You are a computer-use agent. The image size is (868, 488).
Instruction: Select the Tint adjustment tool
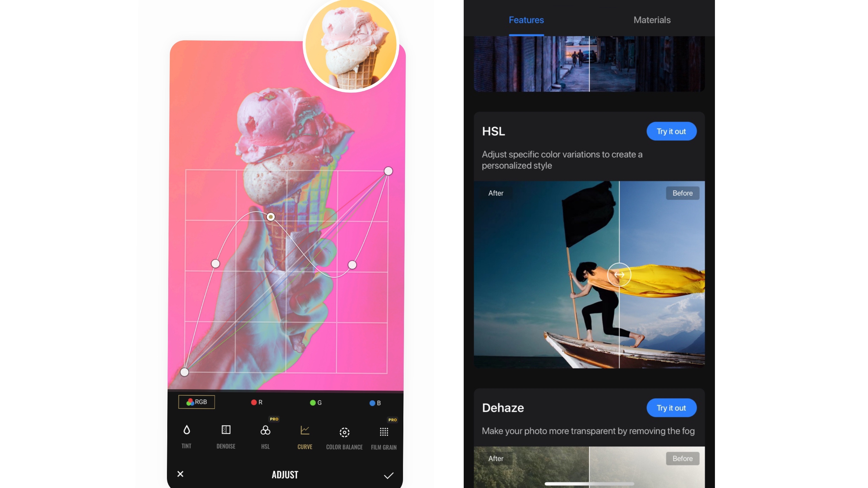tap(186, 435)
